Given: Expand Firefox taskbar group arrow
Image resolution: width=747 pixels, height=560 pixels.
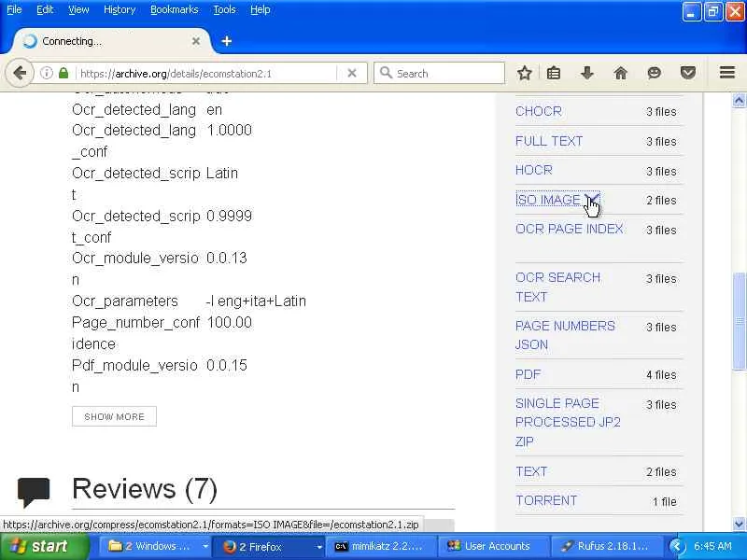Looking at the screenshot, I should [x=319, y=547].
